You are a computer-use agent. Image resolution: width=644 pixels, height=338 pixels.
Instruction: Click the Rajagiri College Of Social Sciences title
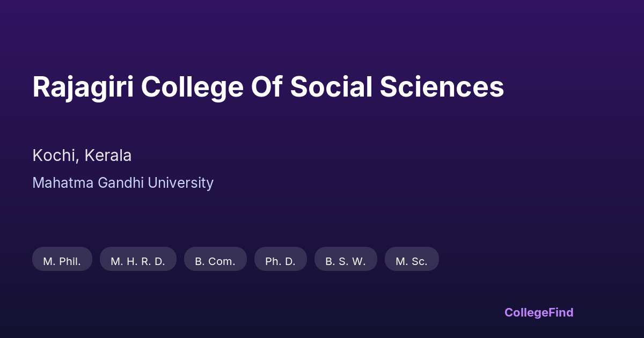click(x=268, y=87)
